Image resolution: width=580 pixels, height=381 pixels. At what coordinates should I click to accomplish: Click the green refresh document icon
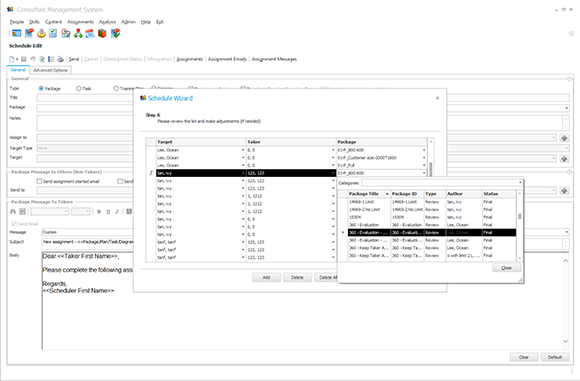point(42,59)
